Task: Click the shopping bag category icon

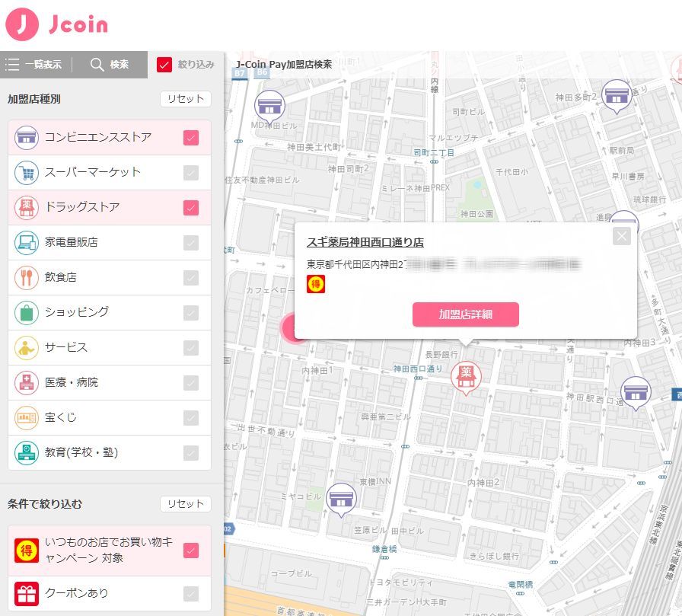Action: (27, 313)
